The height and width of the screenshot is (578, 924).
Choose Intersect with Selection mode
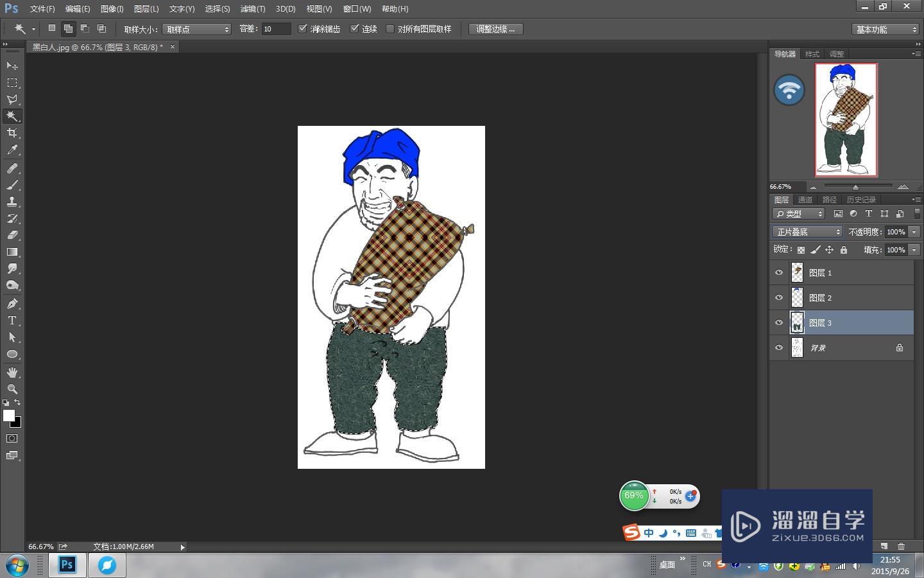tap(101, 28)
